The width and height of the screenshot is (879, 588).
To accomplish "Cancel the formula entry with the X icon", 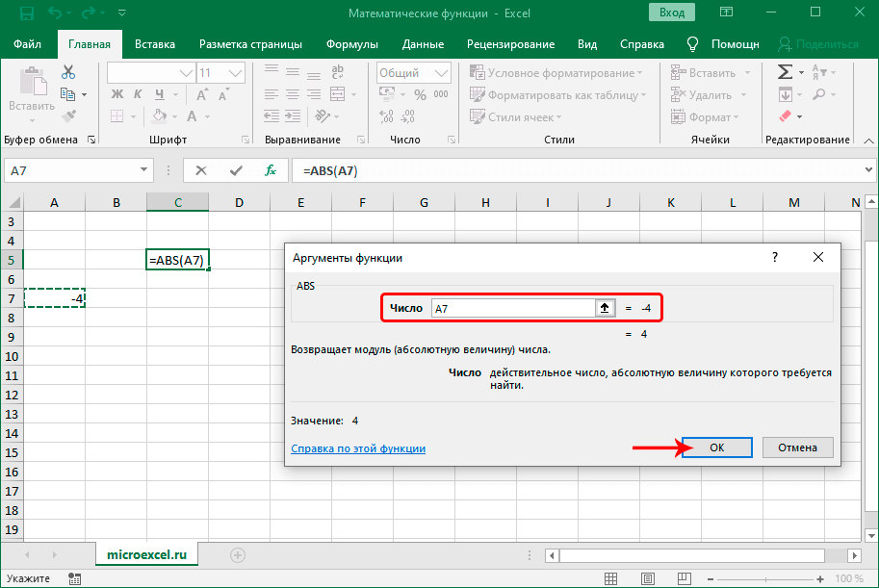I will point(201,170).
